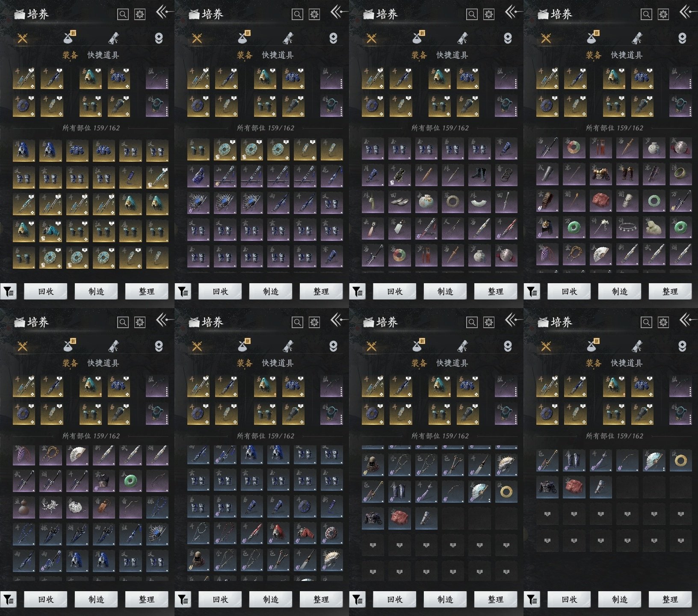This screenshot has height=616, width=698.
Task: Select equipped blue chest armor in the gourd panel
Action: click(x=119, y=386)
